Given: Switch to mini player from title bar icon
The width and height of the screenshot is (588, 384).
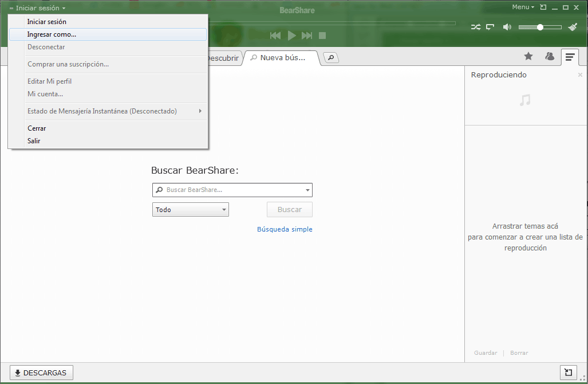Looking at the screenshot, I should point(543,7).
